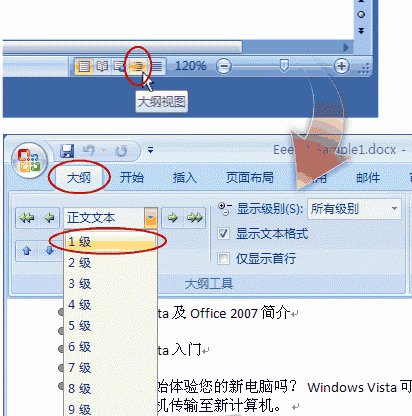The width and height of the screenshot is (412, 416).
Task: Click the zoom slider handle
Action: click(284, 65)
